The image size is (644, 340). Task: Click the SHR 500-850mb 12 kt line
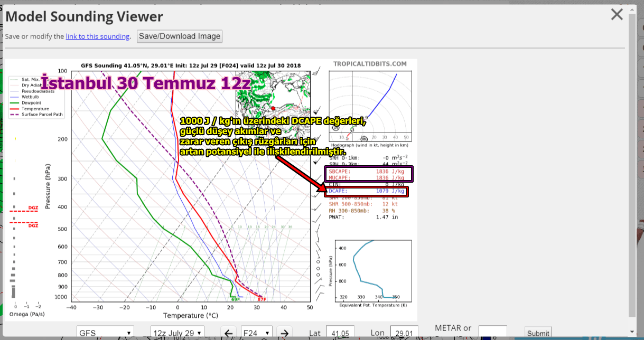coord(363,204)
